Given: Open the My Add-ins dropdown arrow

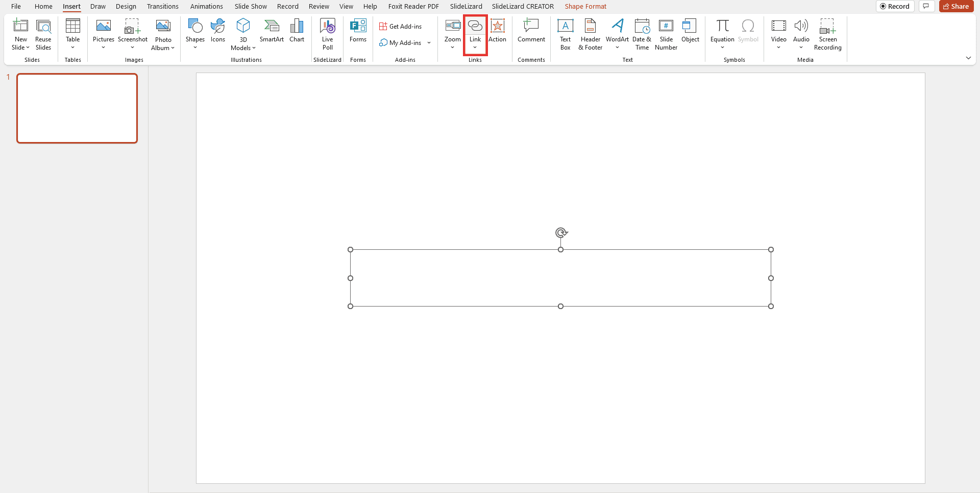Looking at the screenshot, I should (x=429, y=43).
